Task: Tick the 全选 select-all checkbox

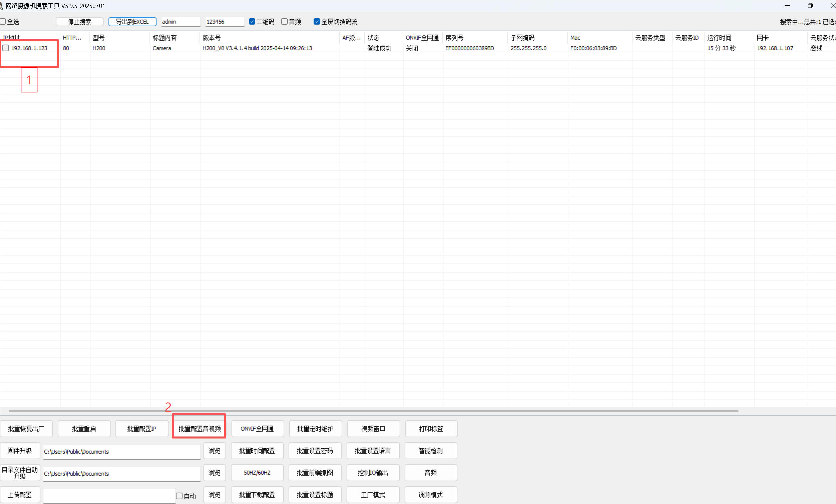Action: tap(3, 22)
